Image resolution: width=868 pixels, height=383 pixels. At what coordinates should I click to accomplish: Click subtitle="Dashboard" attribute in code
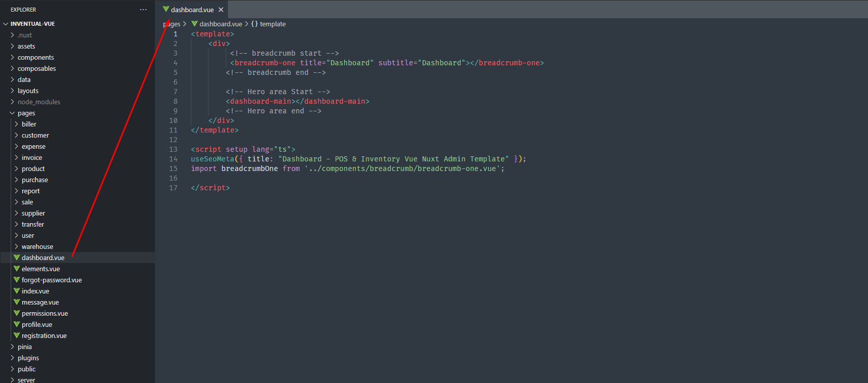click(x=422, y=63)
